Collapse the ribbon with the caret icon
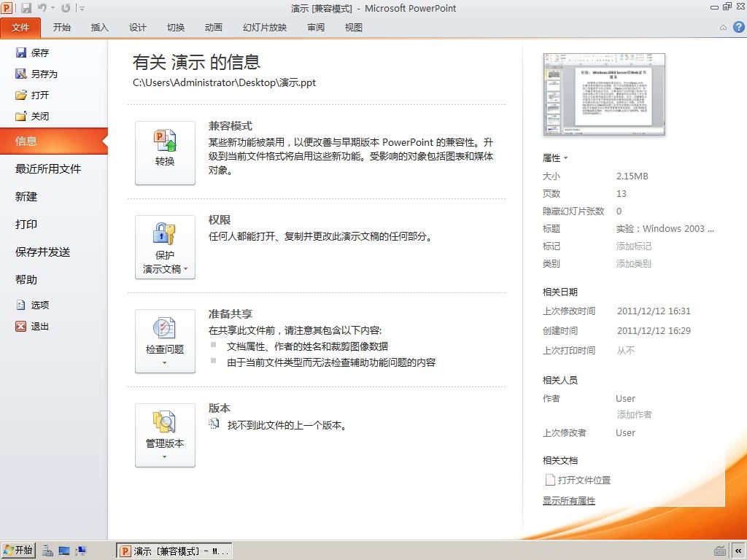The image size is (747, 560). (723, 28)
